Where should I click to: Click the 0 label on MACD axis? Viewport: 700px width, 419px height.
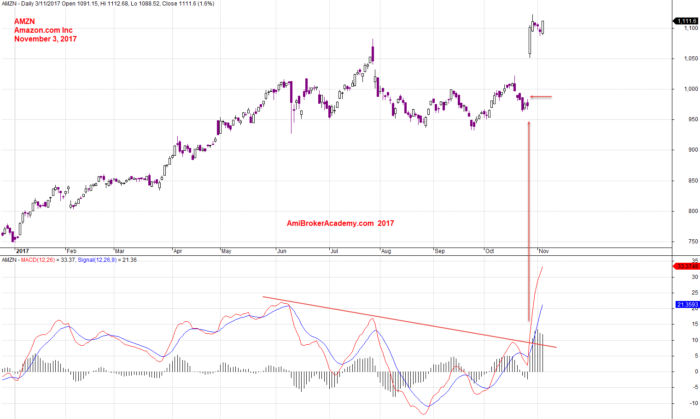pos(696,372)
